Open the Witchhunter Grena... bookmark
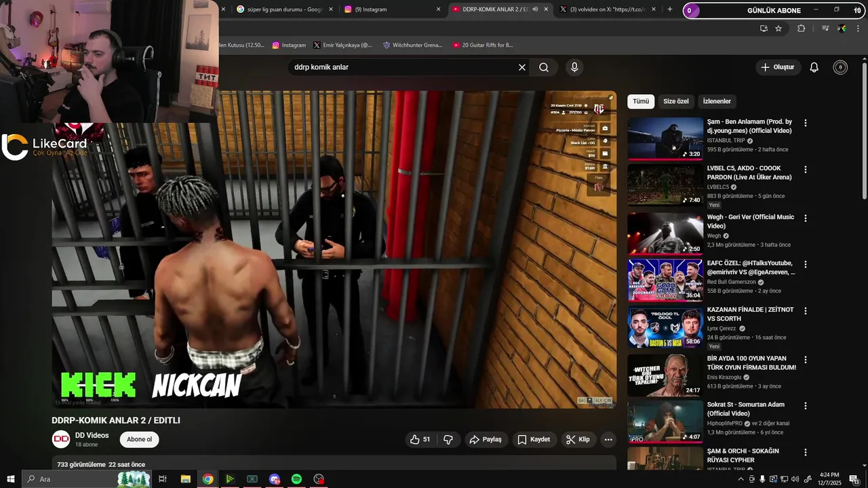The width and height of the screenshot is (868, 488). [412, 45]
